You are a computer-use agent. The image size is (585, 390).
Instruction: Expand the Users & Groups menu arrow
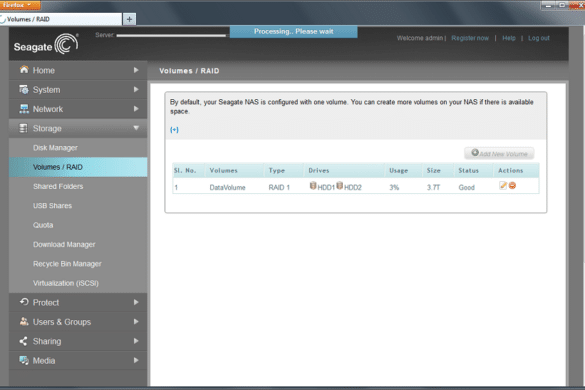tap(136, 322)
